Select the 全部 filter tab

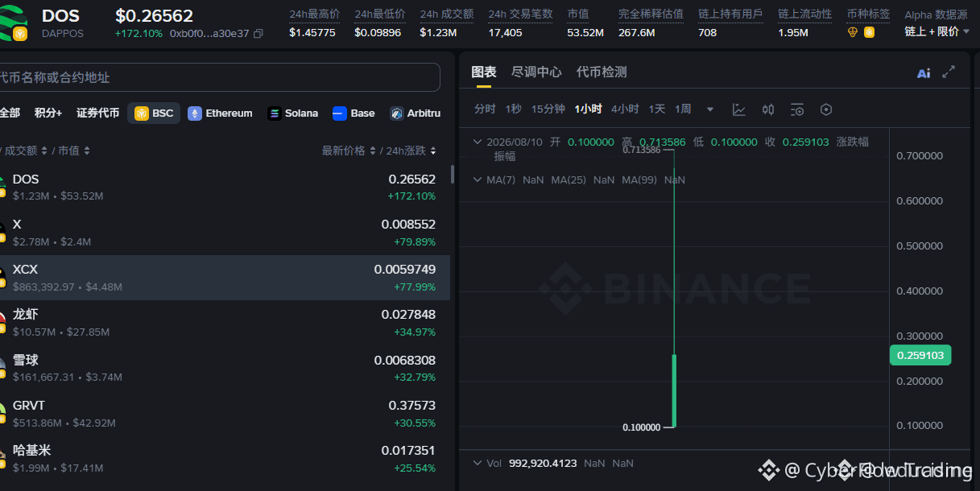(x=10, y=113)
